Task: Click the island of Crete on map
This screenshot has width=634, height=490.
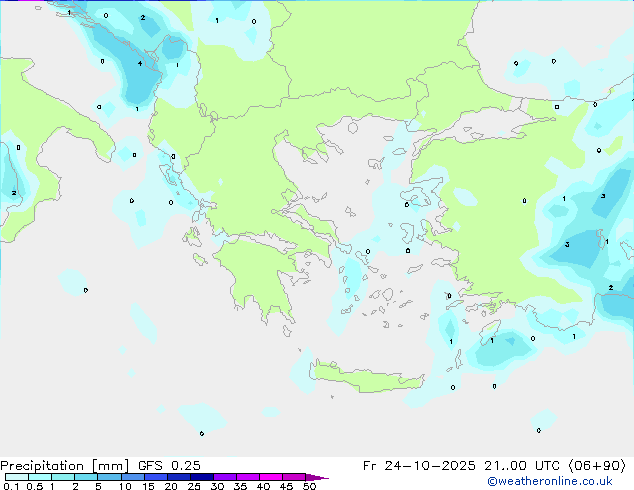Action: (x=366, y=378)
